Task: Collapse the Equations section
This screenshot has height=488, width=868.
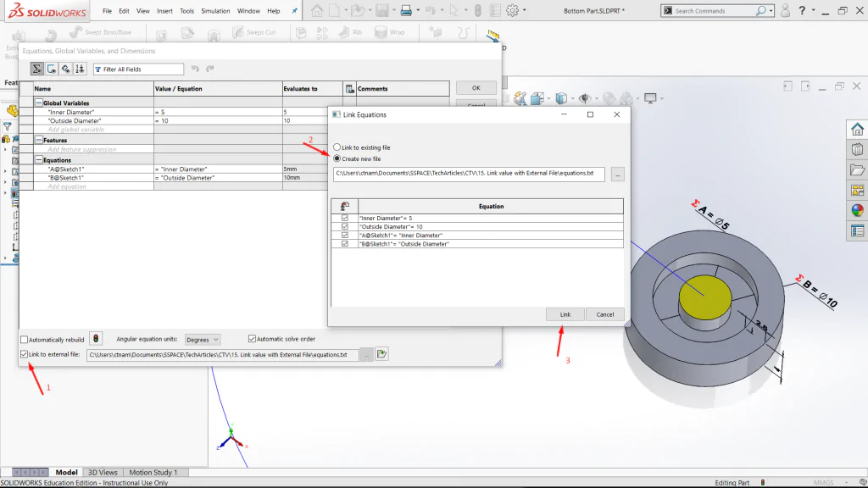Action: click(x=39, y=160)
